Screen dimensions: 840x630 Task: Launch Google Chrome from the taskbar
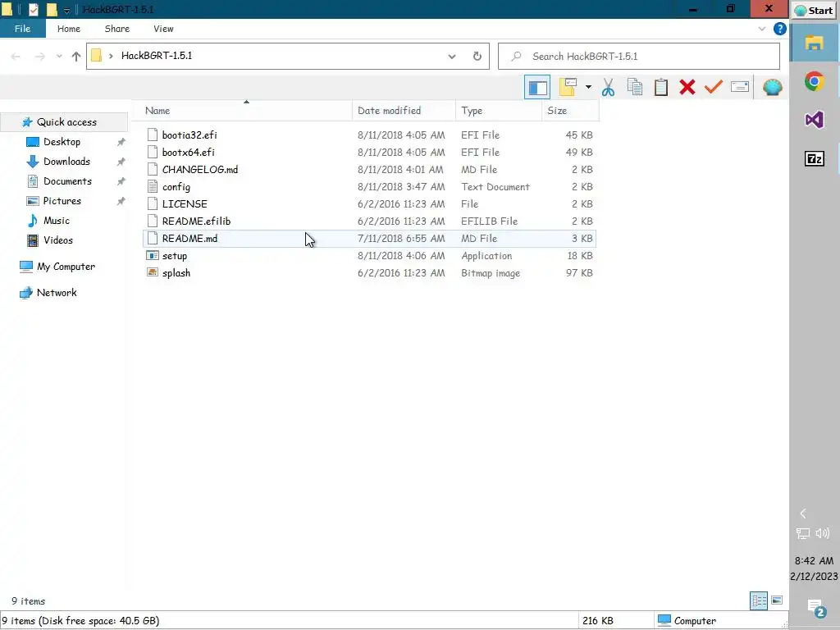click(x=815, y=81)
